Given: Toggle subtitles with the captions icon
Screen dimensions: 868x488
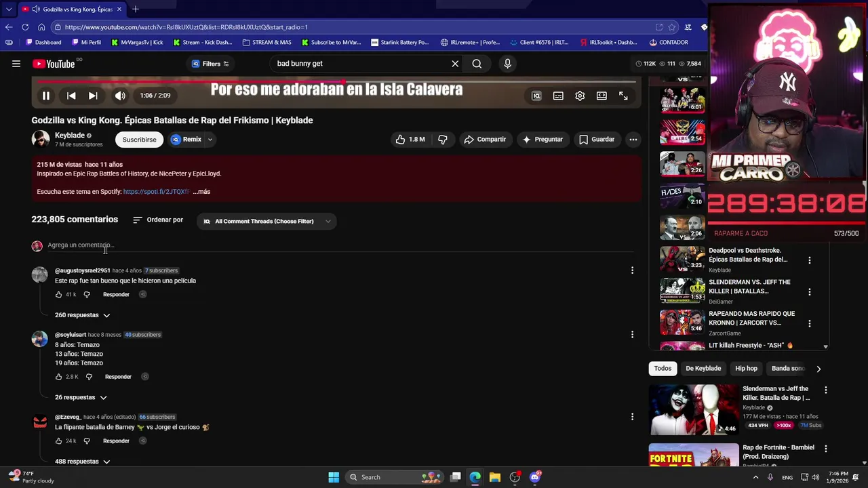Looking at the screenshot, I should (558, 96).
